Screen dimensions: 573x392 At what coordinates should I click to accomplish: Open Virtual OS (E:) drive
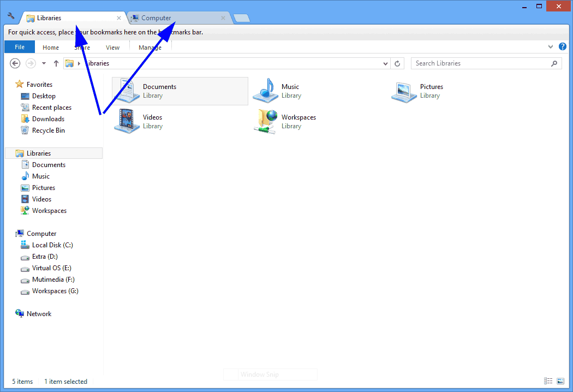51,268
